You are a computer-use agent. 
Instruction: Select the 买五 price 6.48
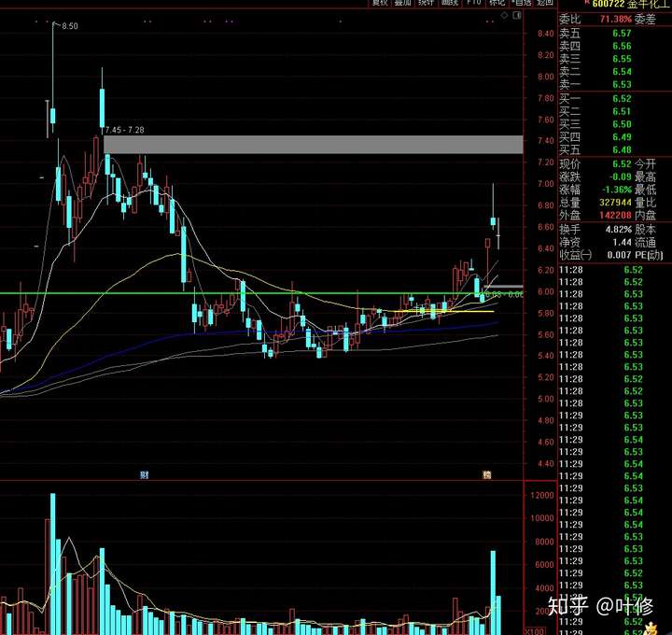coord(622,150)
